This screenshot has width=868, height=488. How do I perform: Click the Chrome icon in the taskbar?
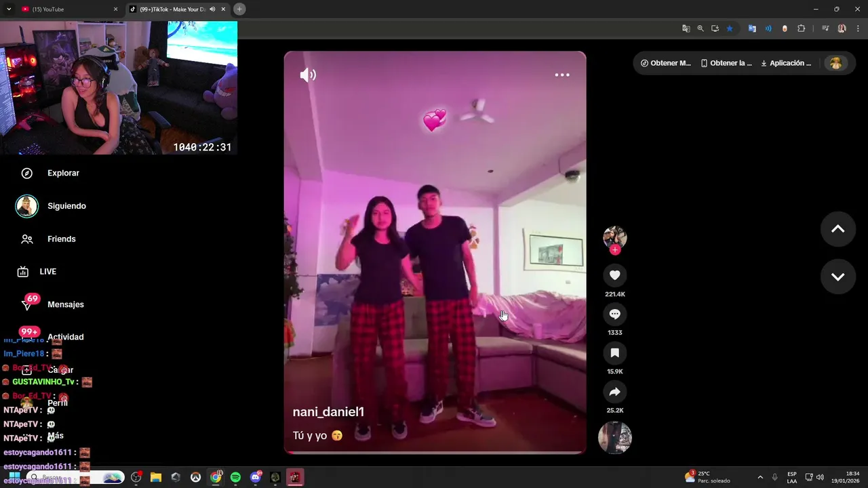pos(216,477)
